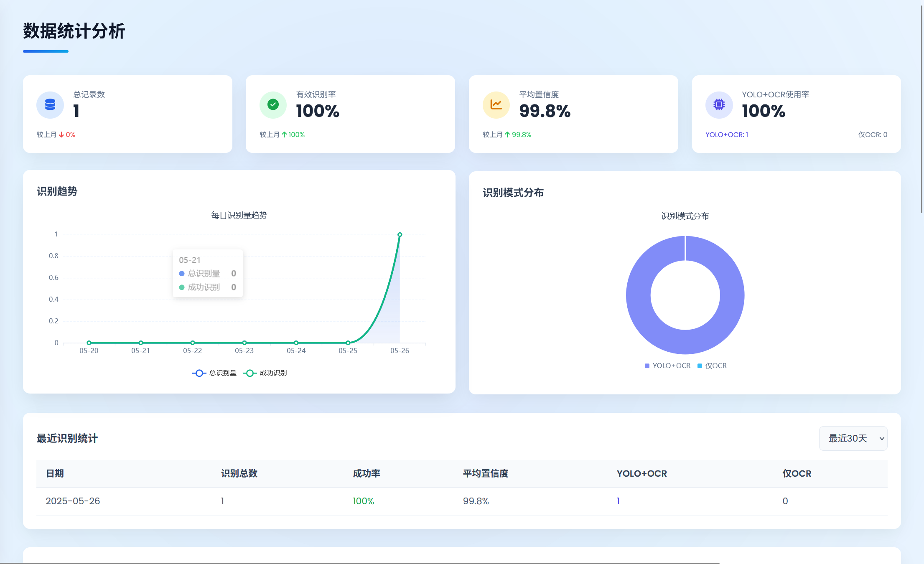Click the vertical scrollbar on right edge
Screen dimensions: 924x564
point(921,109)
